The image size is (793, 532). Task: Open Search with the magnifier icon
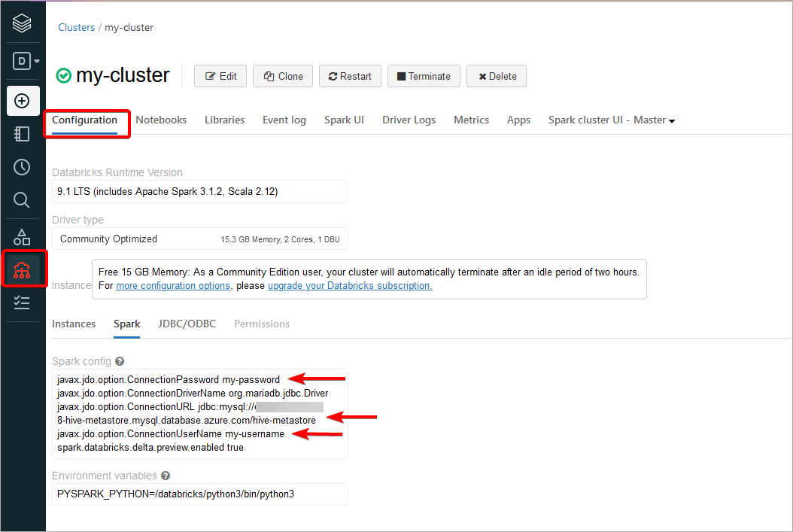(x=23, y=199)
